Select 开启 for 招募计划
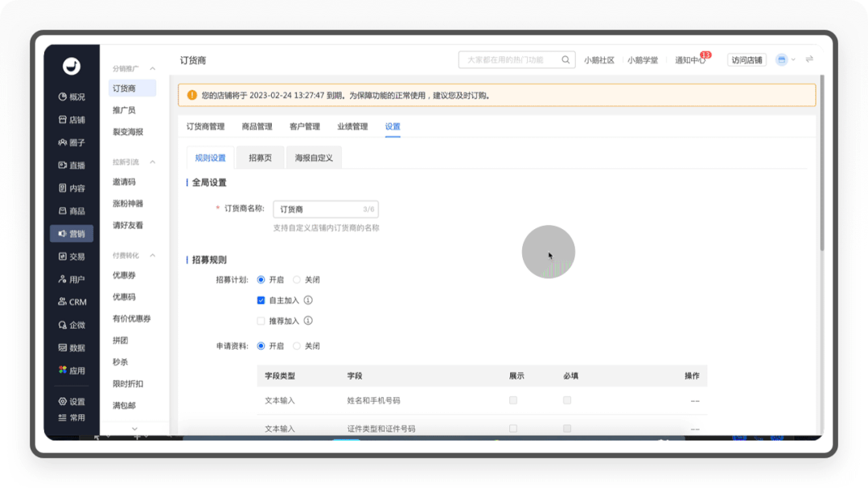Viewport: 868px width, 488px height. [x=261, y=280]
